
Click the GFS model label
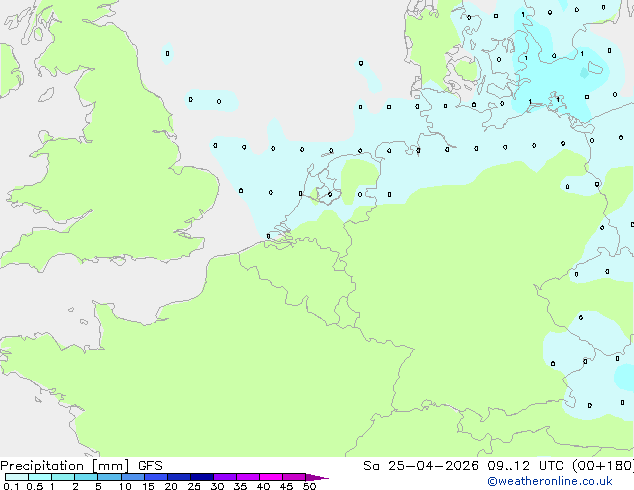(150, 466)
